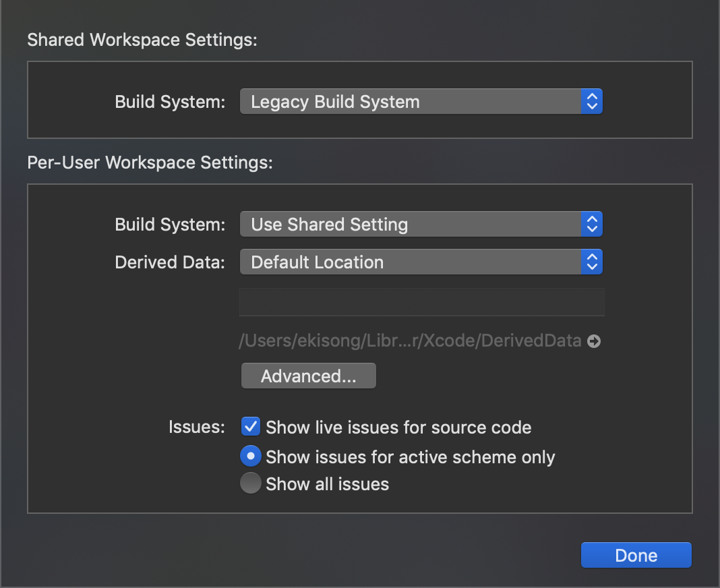The width and height of the screenshot is (720, 588).
Task: Select Show issues for active scheme only
Action: (251, 457)
